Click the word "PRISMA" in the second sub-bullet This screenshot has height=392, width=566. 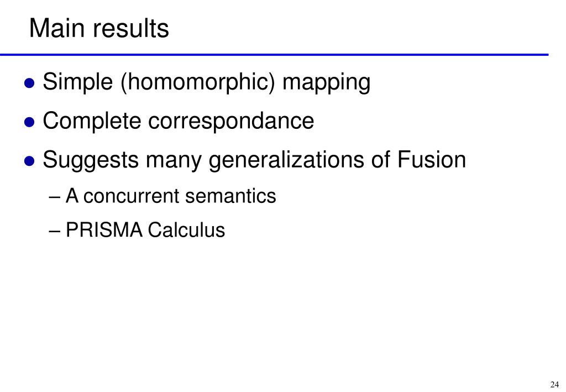(x=104, y=229)
